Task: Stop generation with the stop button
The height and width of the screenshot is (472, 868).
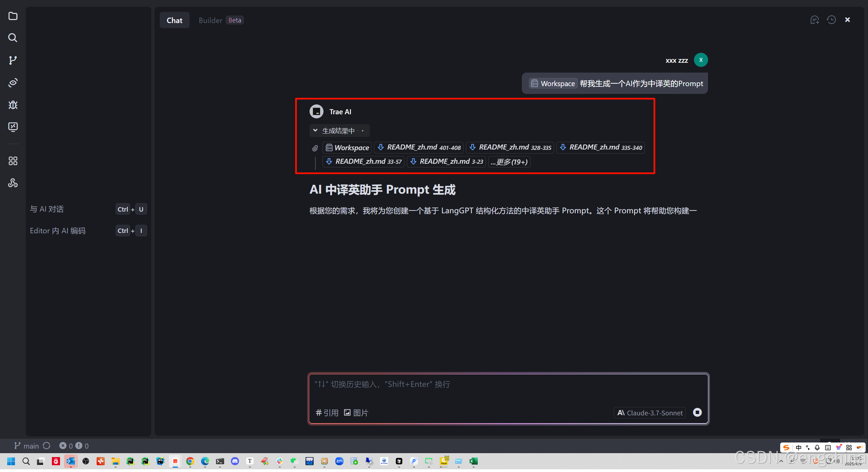Action: pyautogui.click(x=697, y=412)
